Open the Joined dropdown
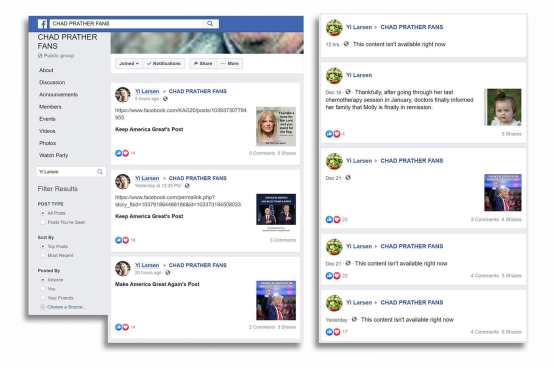The height and width of the screenshot is (368, 554). tap(129, 64)
